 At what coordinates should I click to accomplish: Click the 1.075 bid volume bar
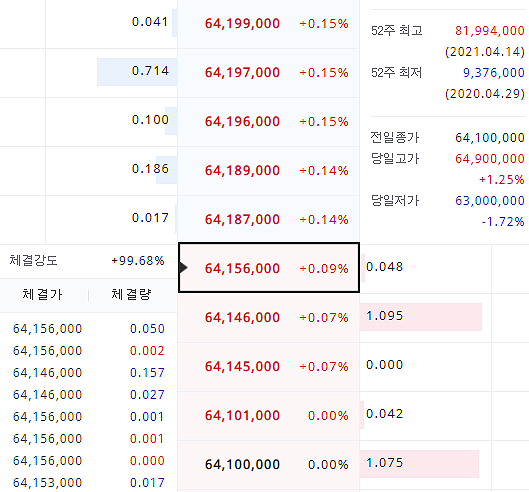(419, 464)
